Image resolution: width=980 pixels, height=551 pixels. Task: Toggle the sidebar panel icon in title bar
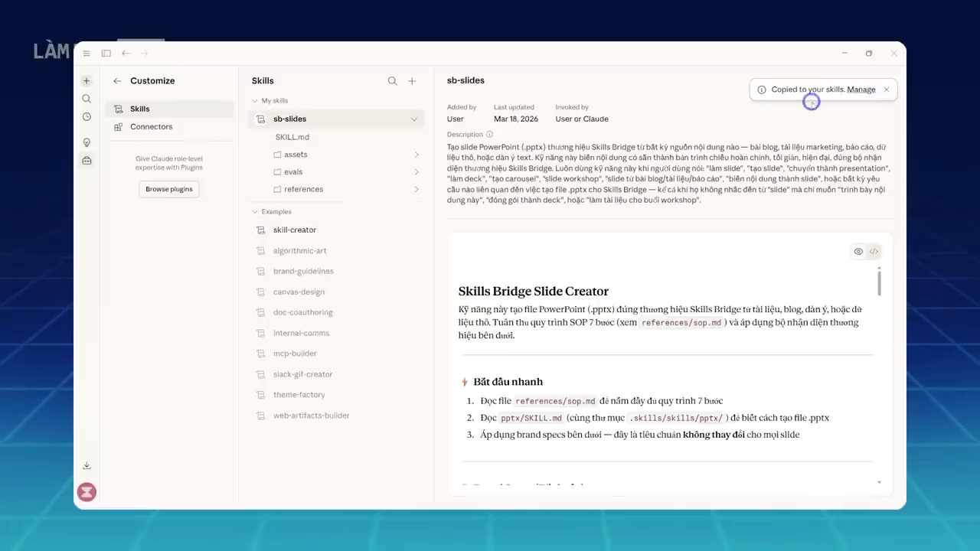[106, 54]
